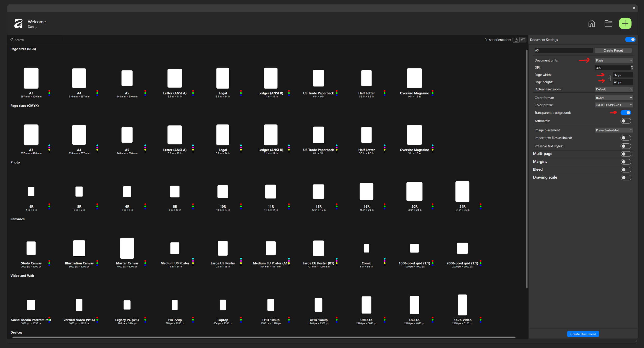The height and width of the screenshot is (348, 644).
Task: Expand the Color format dropdown
Action: 614,98
